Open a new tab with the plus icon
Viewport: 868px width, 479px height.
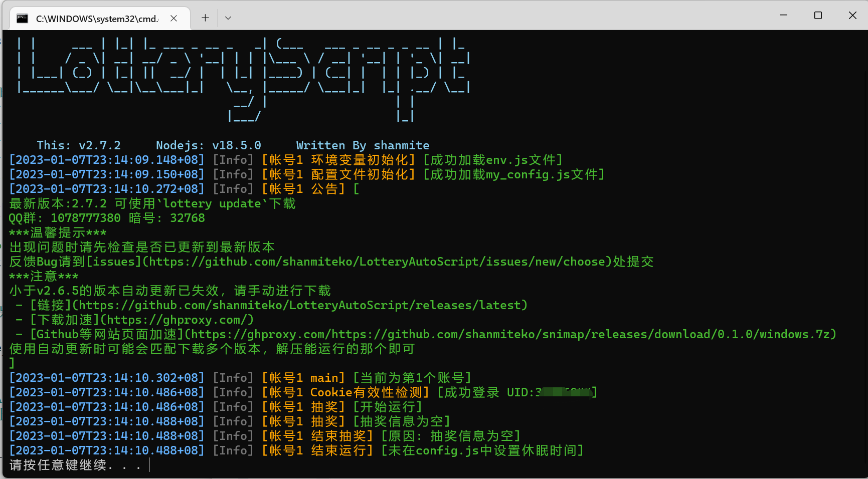pos(205,18)
